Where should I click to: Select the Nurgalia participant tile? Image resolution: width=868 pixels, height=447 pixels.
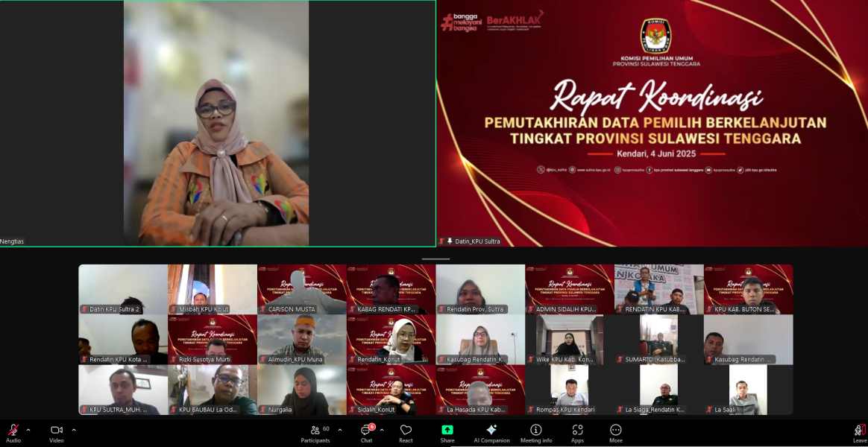pyautogui.click(x=302, y=390)
